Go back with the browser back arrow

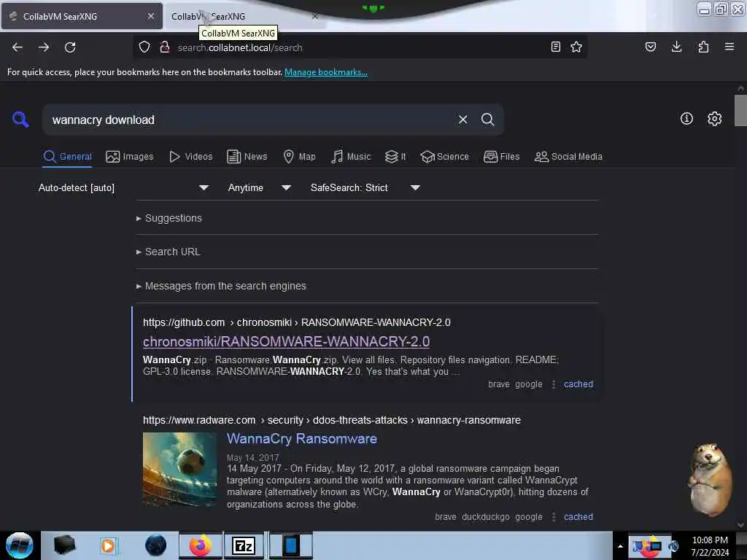click(18, 47)
